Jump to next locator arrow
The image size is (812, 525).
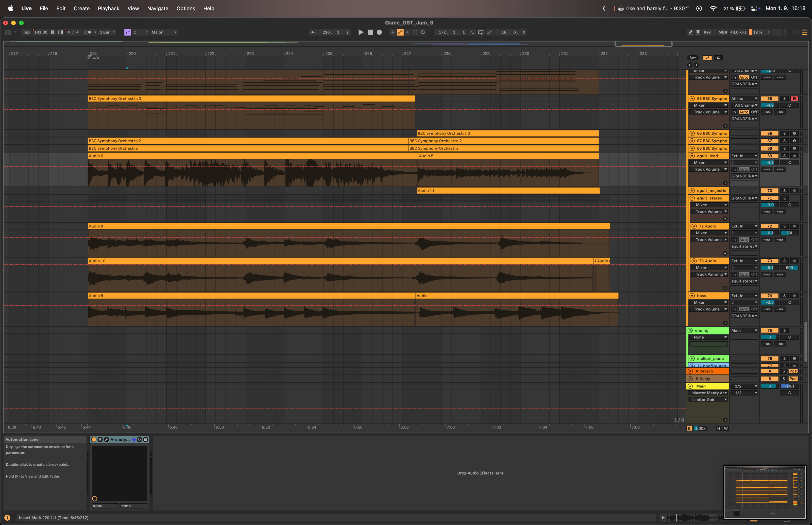tap(696, 65)
